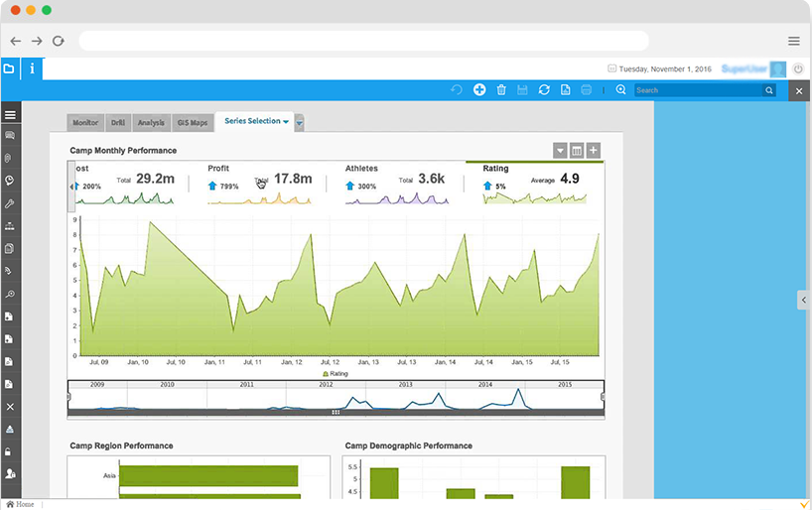The height and width of the screenshot is (510, 812).
Task: Click the info icon in header
Action: (32, 68)
